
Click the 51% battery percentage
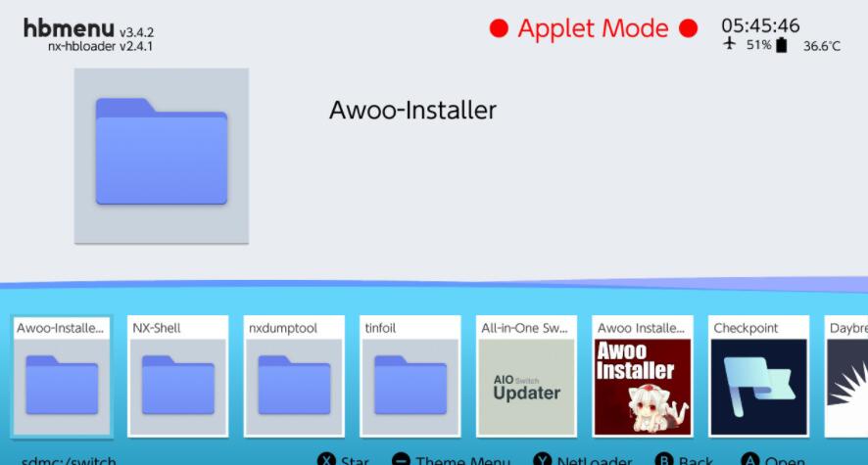click(x=758, y=45)
